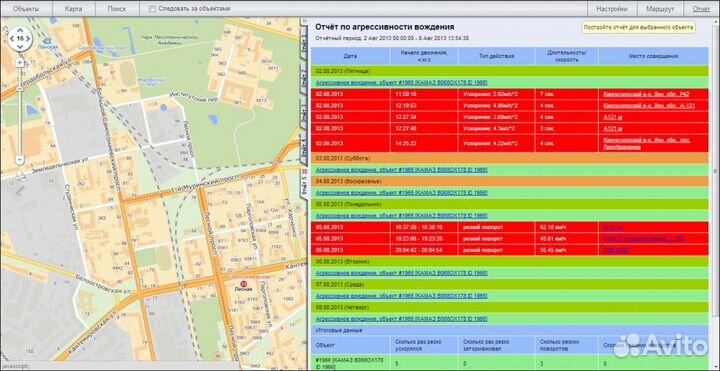Click the 03.08.2013 (Суббота) date row
Image resolution: width=720 pixels, height=371 pixels.
tap(510, 158)
